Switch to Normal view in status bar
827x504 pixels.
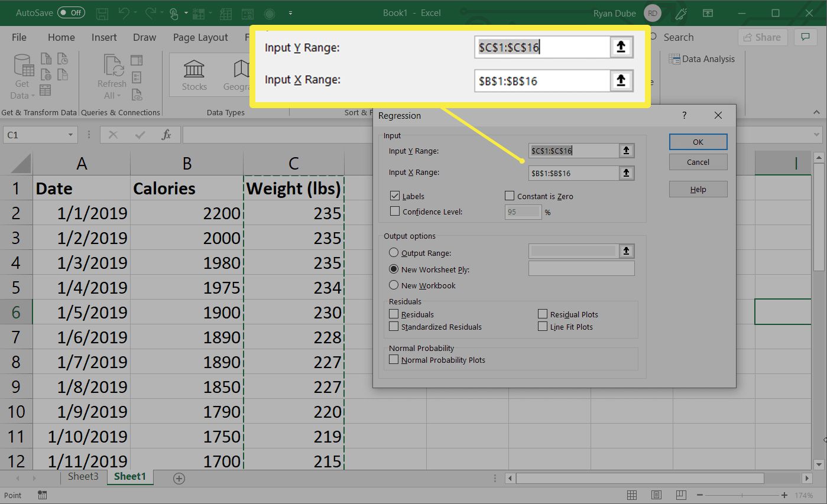coord(632,495)
